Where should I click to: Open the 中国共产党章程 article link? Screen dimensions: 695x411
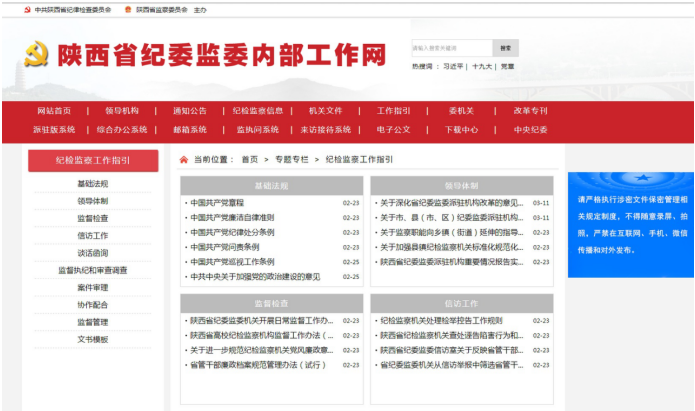point(217,202)
